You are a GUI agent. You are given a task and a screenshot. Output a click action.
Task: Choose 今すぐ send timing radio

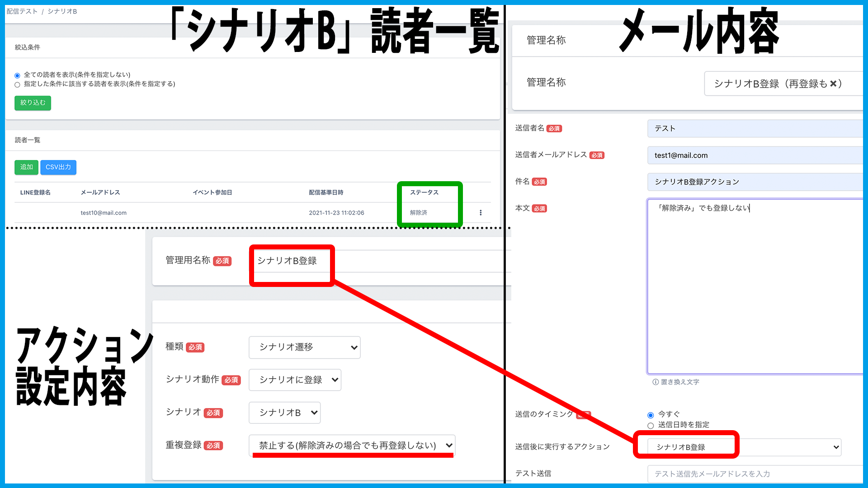(x=651, y=415)
